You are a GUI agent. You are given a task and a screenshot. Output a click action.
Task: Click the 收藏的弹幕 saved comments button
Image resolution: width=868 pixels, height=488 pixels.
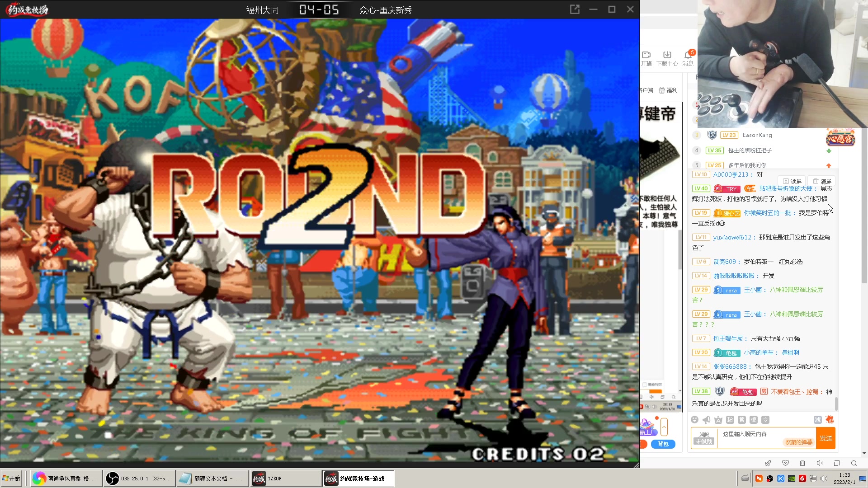(x=799, y=442)
